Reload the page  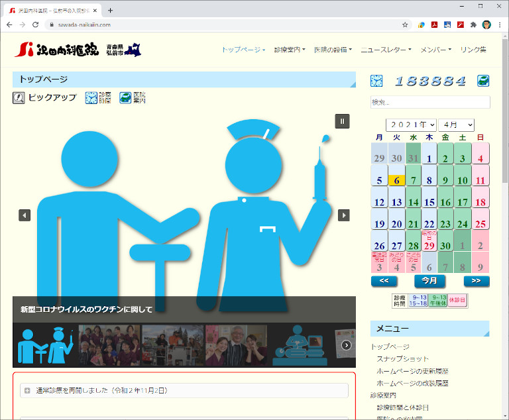pos(35,25)
